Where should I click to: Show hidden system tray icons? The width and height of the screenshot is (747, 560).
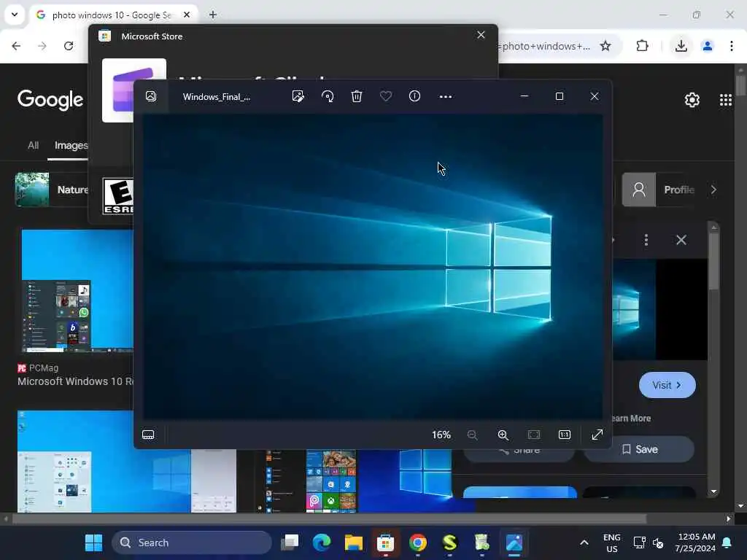point(584,542)
